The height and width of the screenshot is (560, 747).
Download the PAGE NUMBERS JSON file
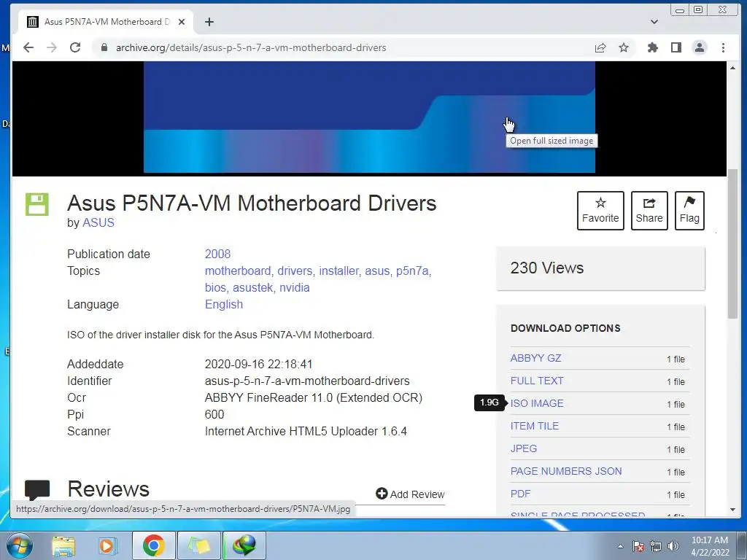[x=566, y=472]
